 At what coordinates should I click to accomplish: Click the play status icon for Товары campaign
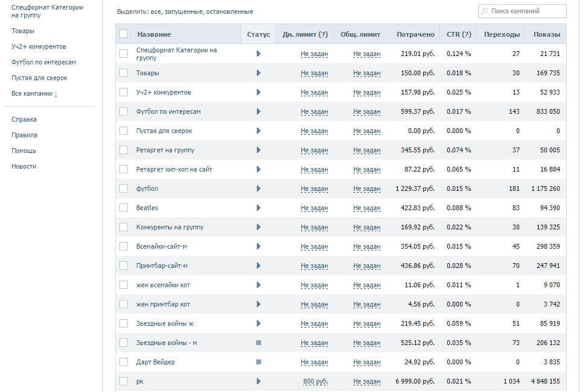coord(259,73)
